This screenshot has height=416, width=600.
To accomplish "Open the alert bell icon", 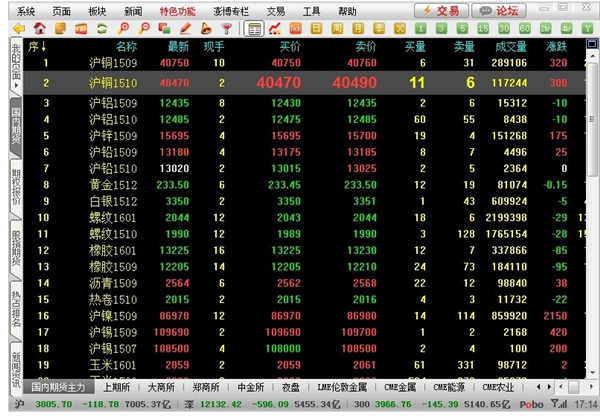I will point(206,29).
